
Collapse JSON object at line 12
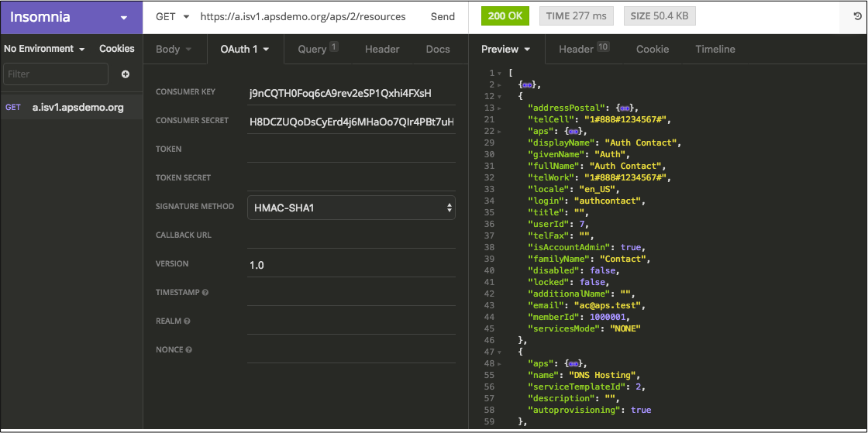click(x=499, y=96)
